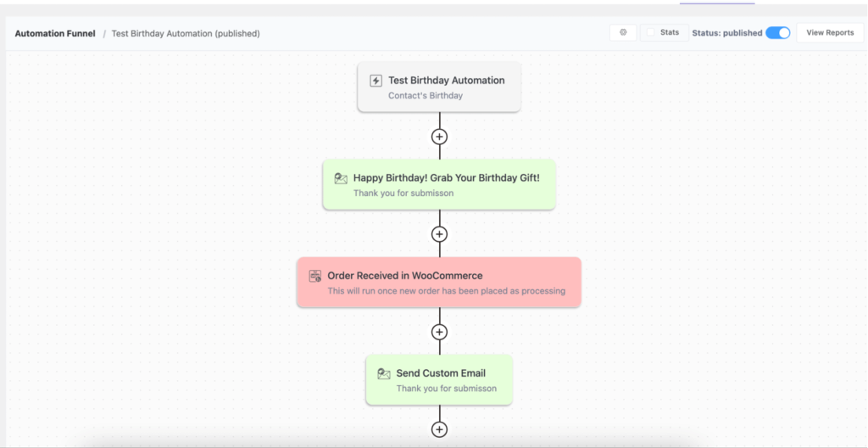Toggle the published status switch off

click(777, 33)
